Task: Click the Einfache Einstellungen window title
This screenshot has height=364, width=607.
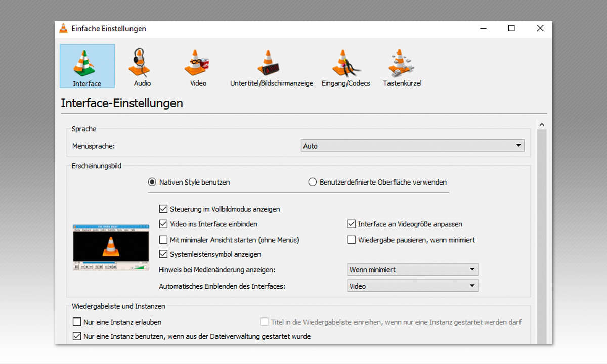Action: click(109, 29)
